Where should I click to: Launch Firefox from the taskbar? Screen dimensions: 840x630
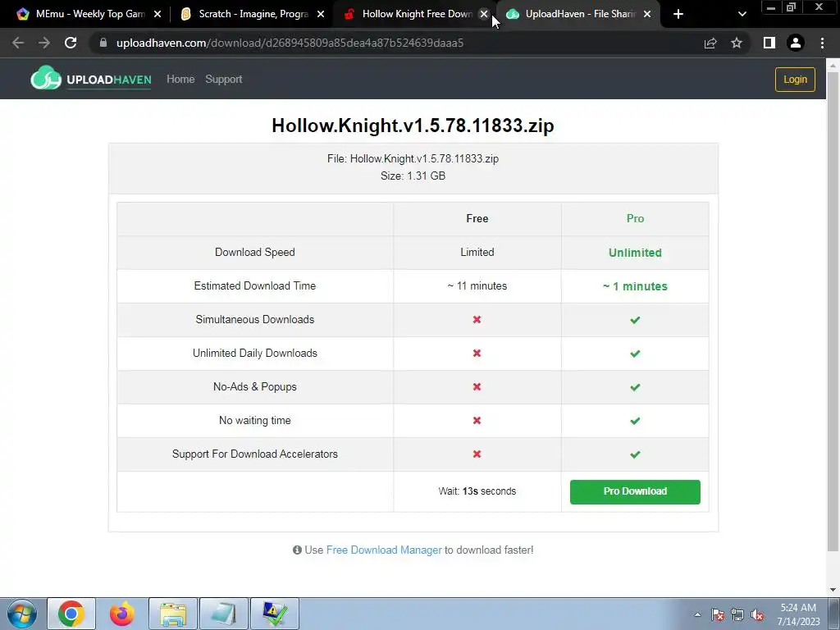pyautogui.click(x=121, y=614)
